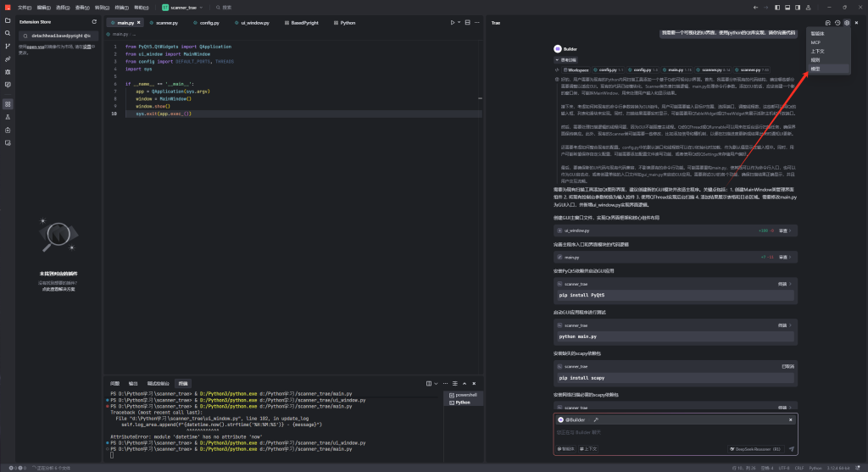Image resolution: width=868 pixels, height=472 pixels.
Task: Expand the python main.py command block
Action: tap(785, 325)
